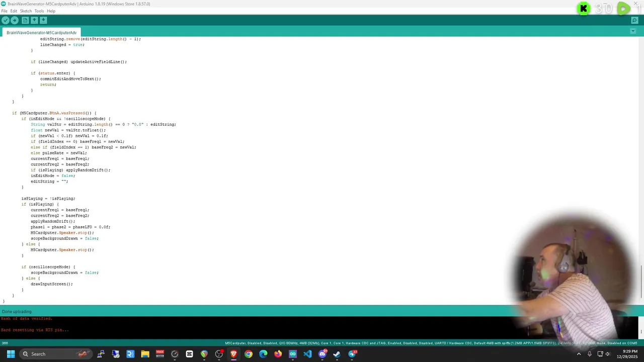Viewport: 644px width, 362px height.
Task: Click the 'Done uploading.' status message
Action: 17,312
